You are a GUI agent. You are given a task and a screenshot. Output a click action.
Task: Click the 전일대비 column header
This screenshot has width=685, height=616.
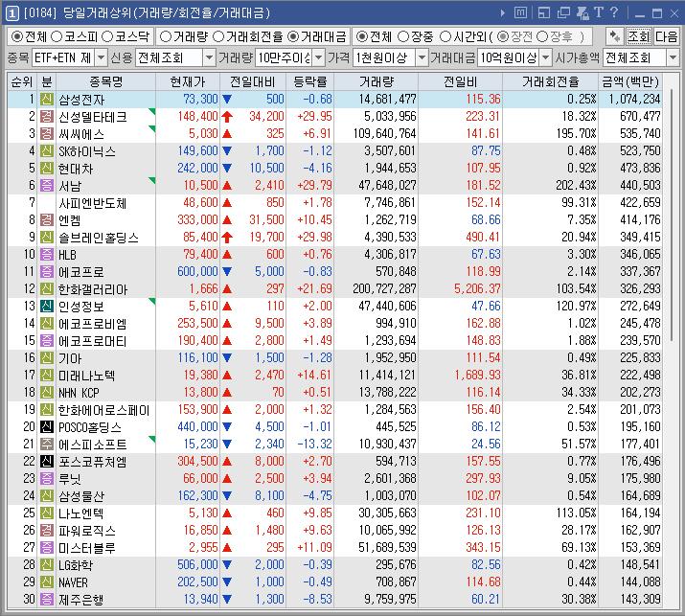click(253, 81)
